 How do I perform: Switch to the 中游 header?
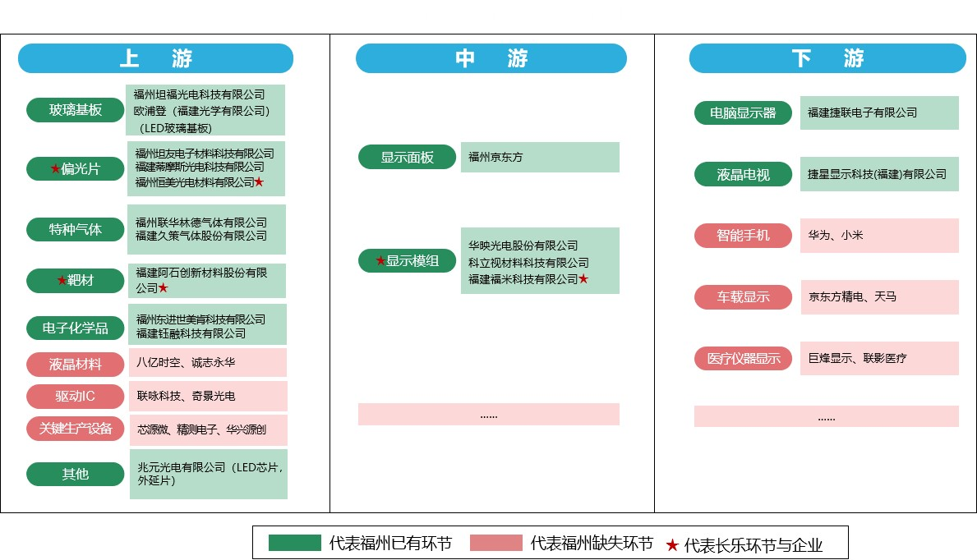[491, 58]
